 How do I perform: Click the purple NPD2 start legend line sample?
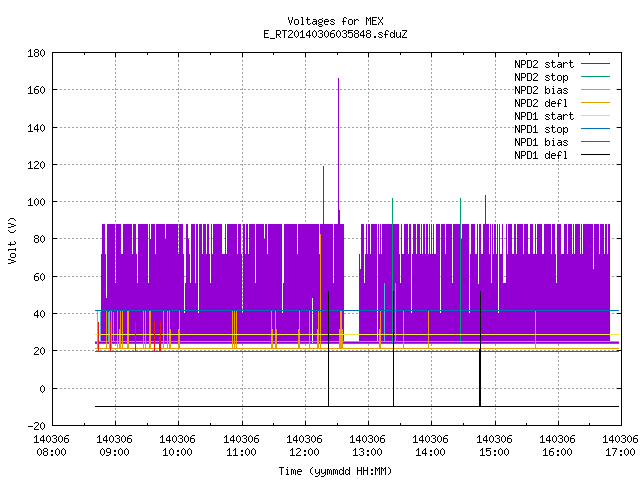(x=595, y=64)
